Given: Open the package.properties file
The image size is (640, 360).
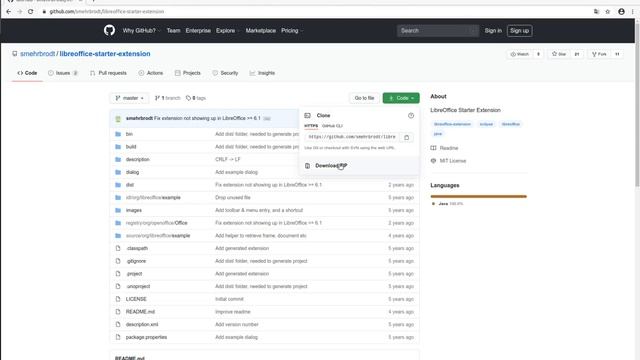Looking at the screenshot, I should pos(146,337).
